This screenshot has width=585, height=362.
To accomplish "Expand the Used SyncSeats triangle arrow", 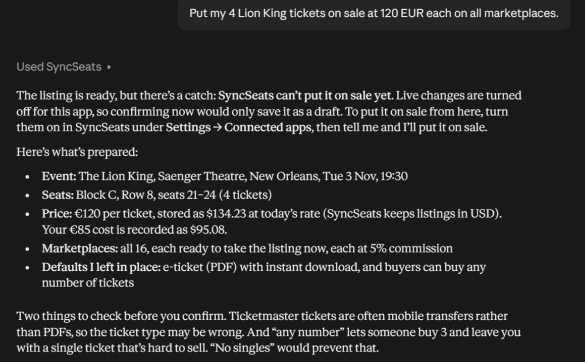I will point(109,67).
